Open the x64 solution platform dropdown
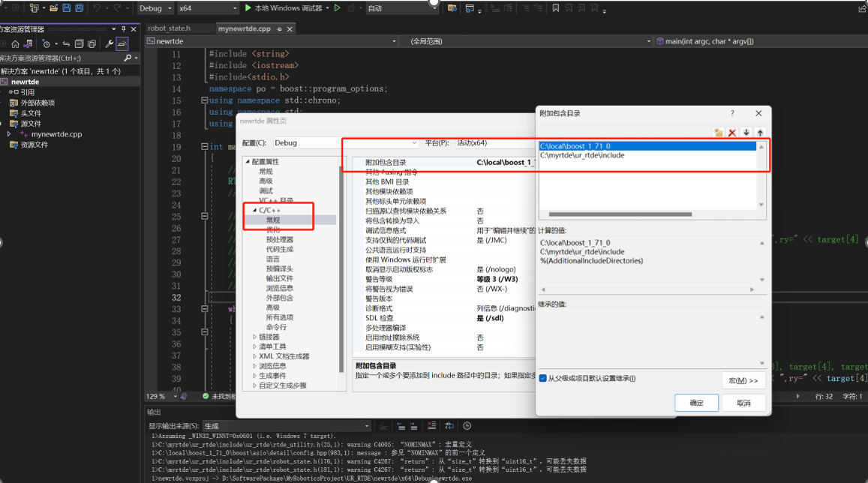 click(x=208, y=8)
